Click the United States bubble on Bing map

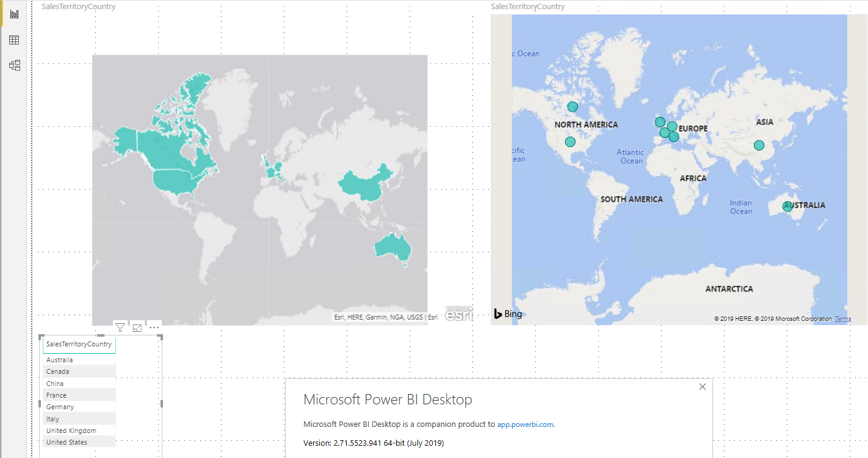click(x=570, y=141)
